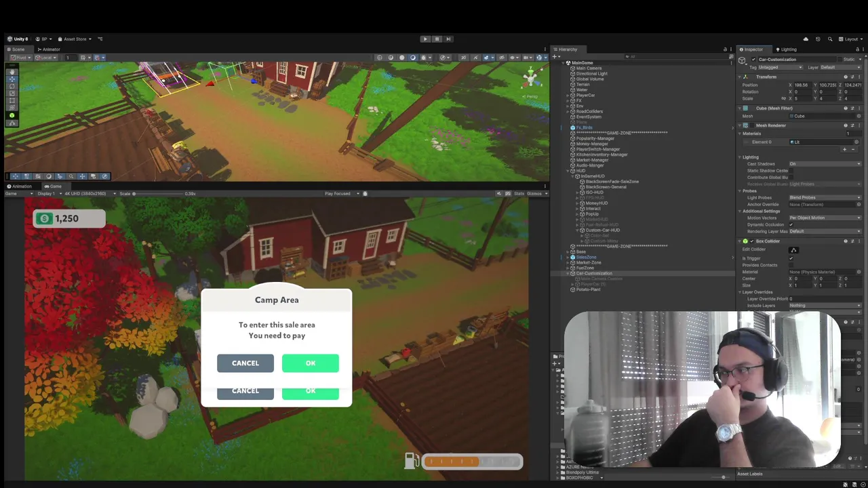Select Fx_Birds prefab in Hierarchy
The image size is (868, 488).
pos(584,128)
